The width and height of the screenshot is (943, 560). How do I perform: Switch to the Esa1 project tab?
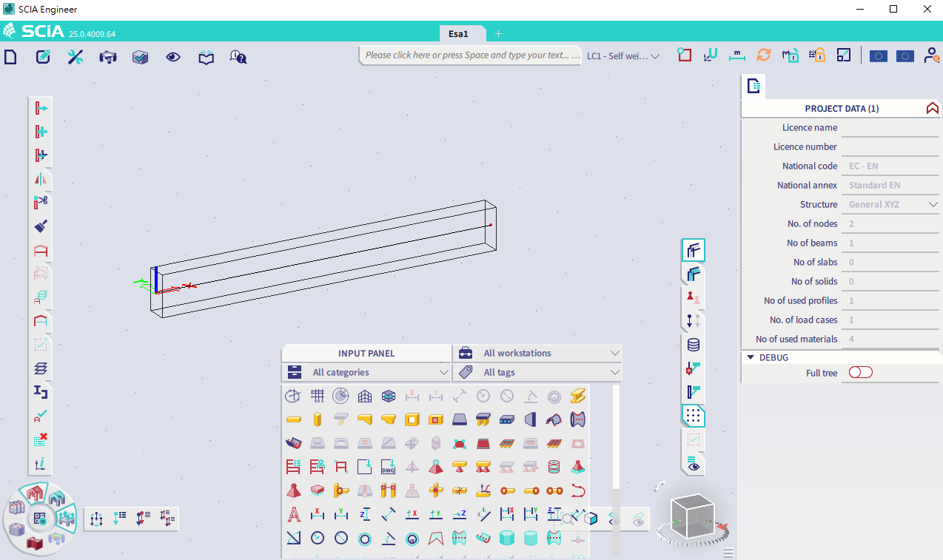[x=458, y=34]
